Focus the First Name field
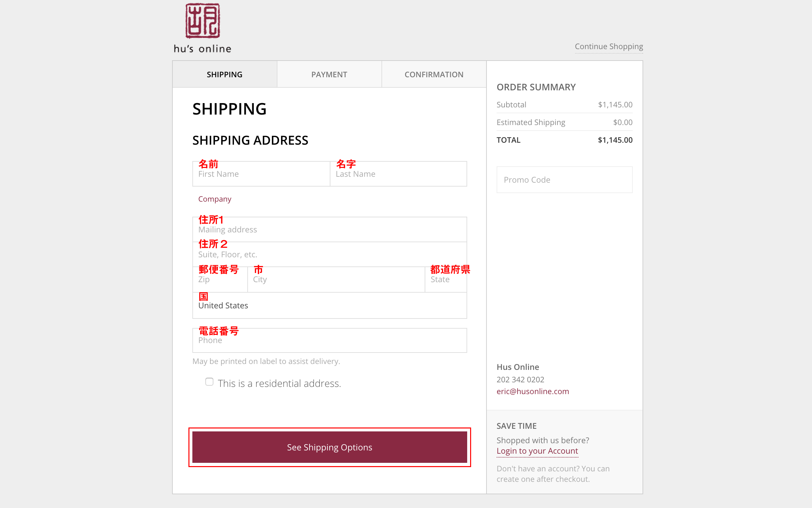This screenshot has width=812, height=508. [x=261, y=174]
